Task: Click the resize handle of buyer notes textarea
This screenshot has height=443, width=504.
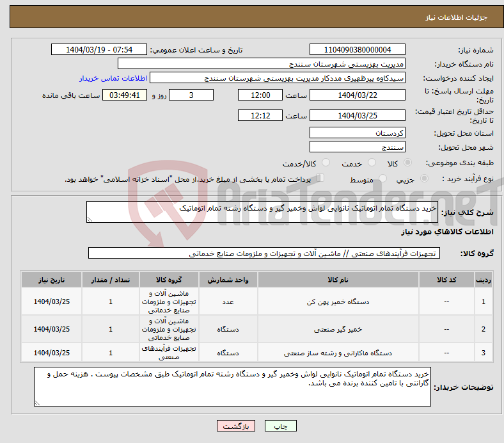Action: click(x=37, y=403)
